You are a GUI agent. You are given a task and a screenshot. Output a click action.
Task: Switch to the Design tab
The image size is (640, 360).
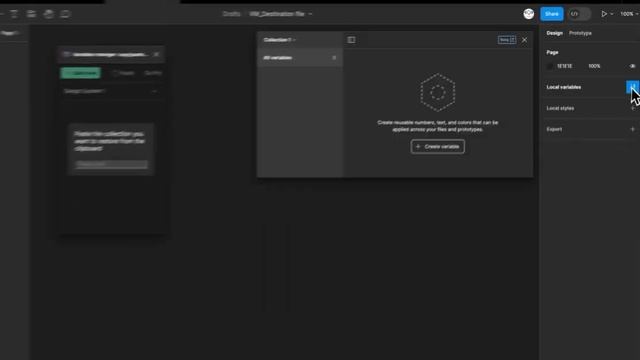[554, 33]
